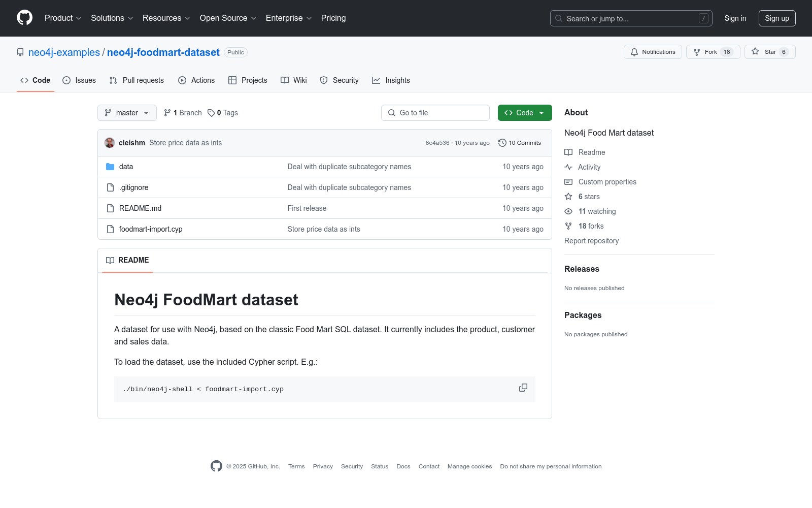
Task: Open the .gitignore file
Action: click(134, 187)
